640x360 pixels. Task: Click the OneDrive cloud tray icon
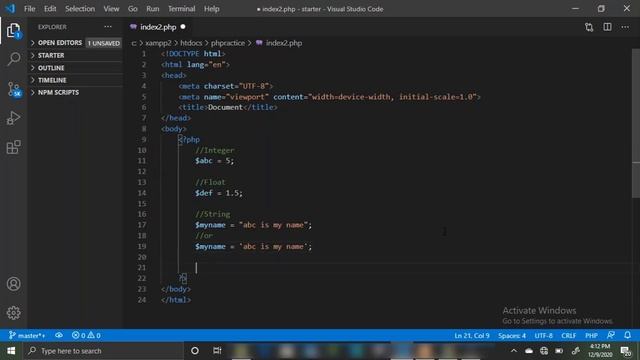(529, 351)
